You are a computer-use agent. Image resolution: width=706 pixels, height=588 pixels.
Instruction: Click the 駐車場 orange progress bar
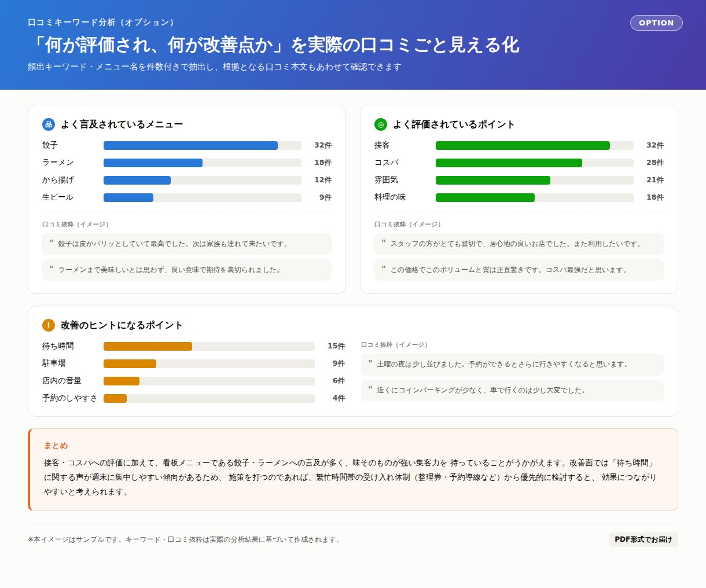coord(209,364)
